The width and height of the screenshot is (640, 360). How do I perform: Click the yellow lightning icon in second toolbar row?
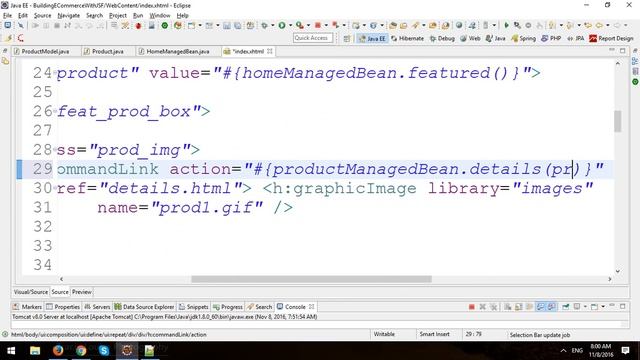pos(9,38)
